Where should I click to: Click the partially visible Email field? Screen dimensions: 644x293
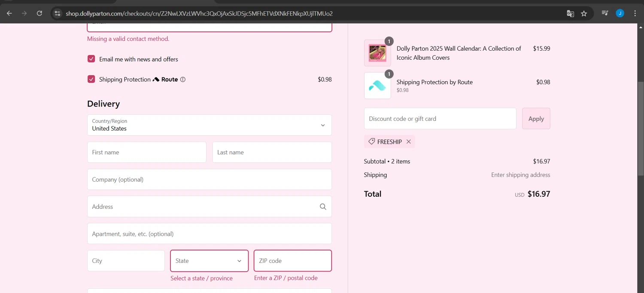(x=210, y=27)
